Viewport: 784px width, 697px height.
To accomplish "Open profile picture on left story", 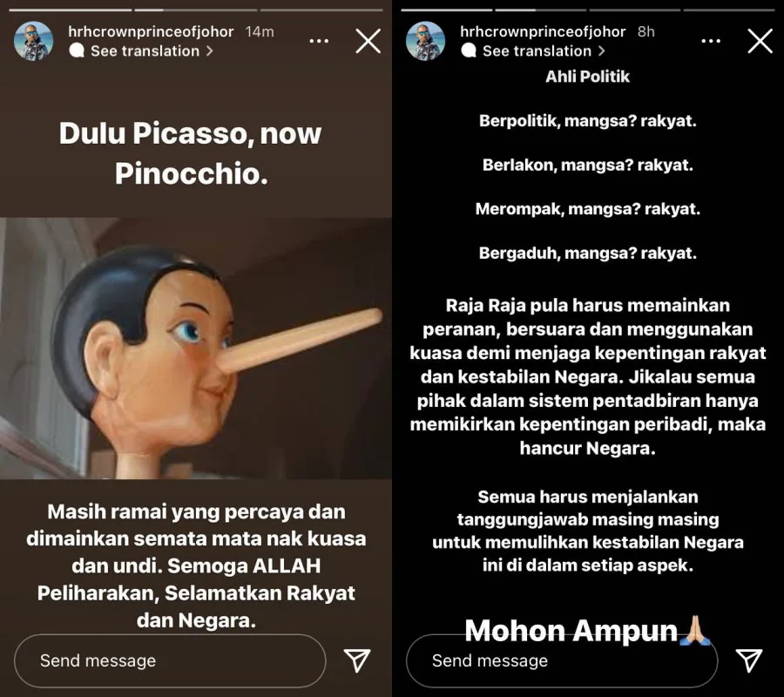I will 33,41.
